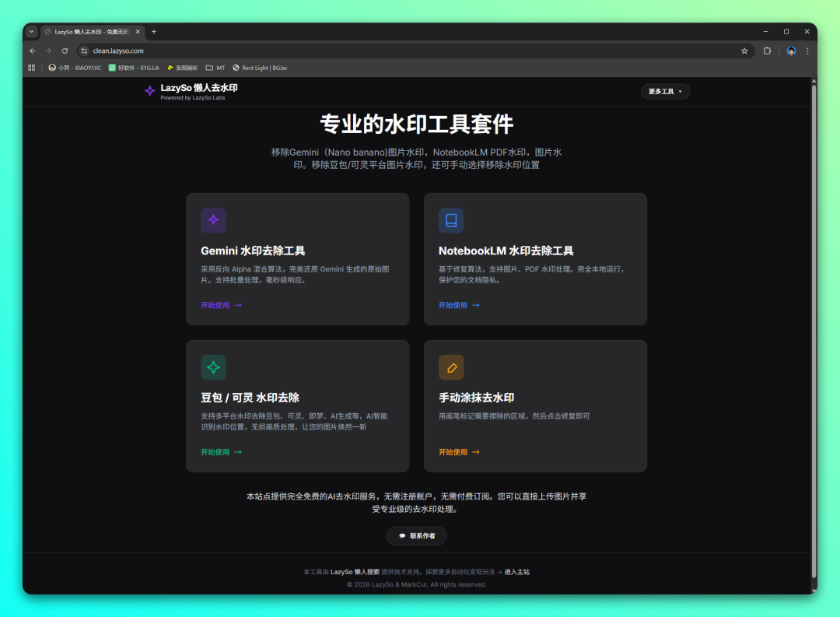Image resolution: width=840 pixels, height=617 pixels.
Task: Click the browser forward arrow
Action: coord(48,51)
